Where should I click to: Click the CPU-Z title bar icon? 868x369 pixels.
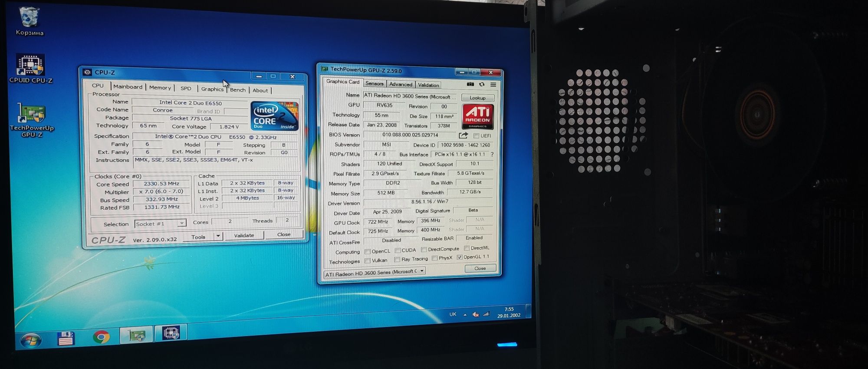(x=87, y=72)
